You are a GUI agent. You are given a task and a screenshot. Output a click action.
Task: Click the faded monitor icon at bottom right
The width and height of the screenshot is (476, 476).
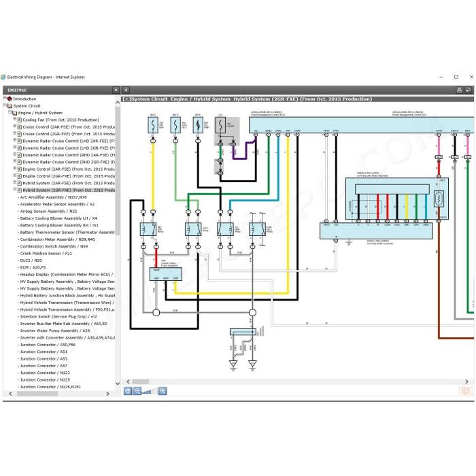pyautogui.click(x=465, y=391)
